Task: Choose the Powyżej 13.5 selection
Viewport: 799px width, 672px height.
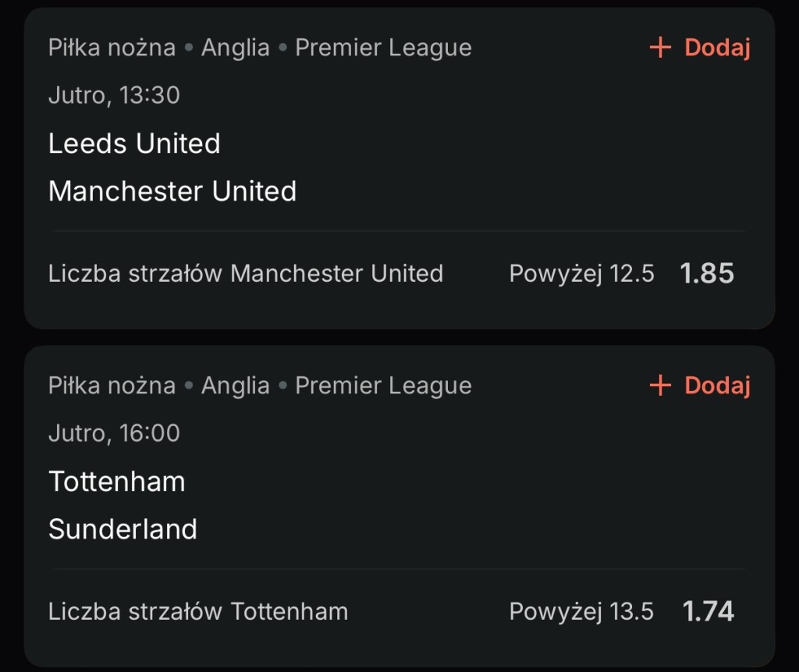Action: coord(581,611)
